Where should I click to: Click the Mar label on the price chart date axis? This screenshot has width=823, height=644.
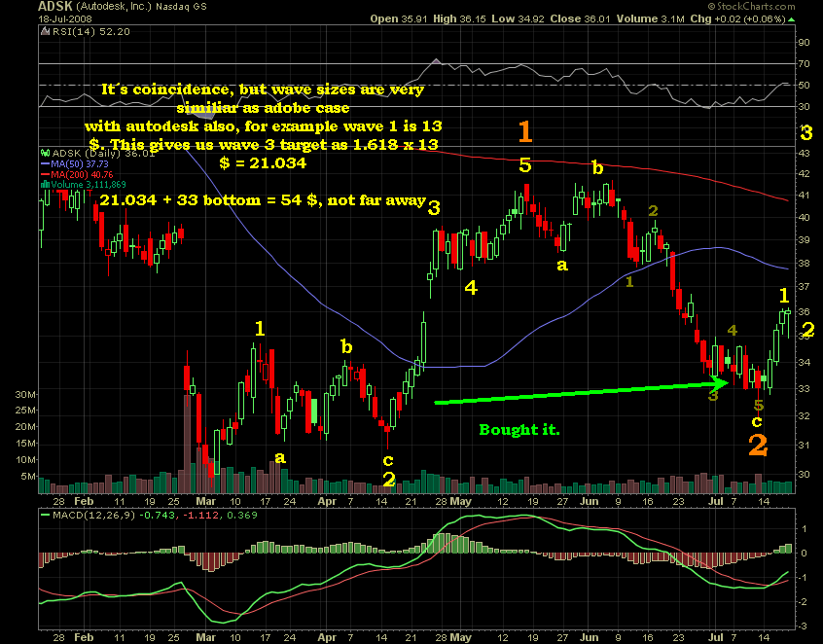click(206, 501)
